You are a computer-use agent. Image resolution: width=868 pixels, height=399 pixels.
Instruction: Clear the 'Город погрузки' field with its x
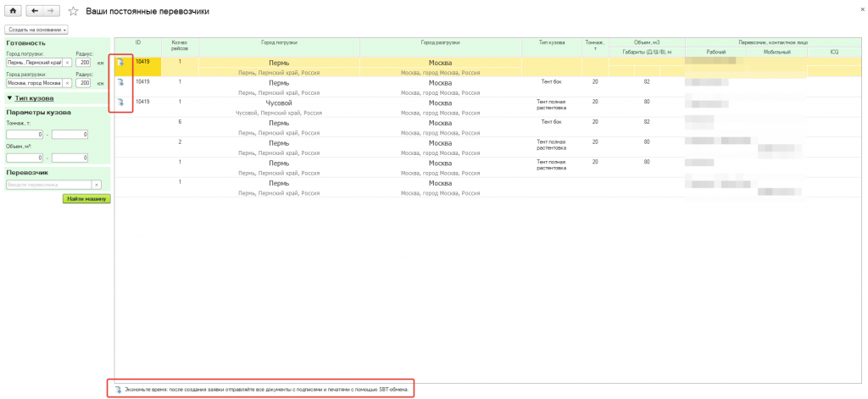pyautogui.click(x=67, y=63)
